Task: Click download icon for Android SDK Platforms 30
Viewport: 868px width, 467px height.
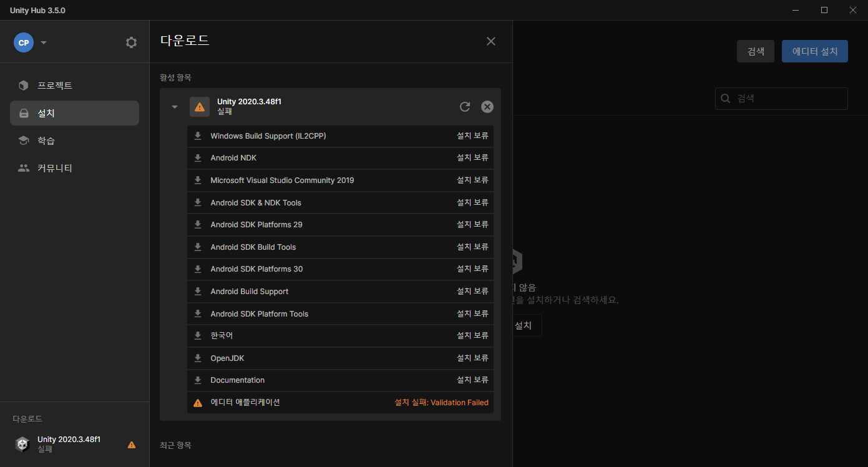Action: click(x=198, y=269)
